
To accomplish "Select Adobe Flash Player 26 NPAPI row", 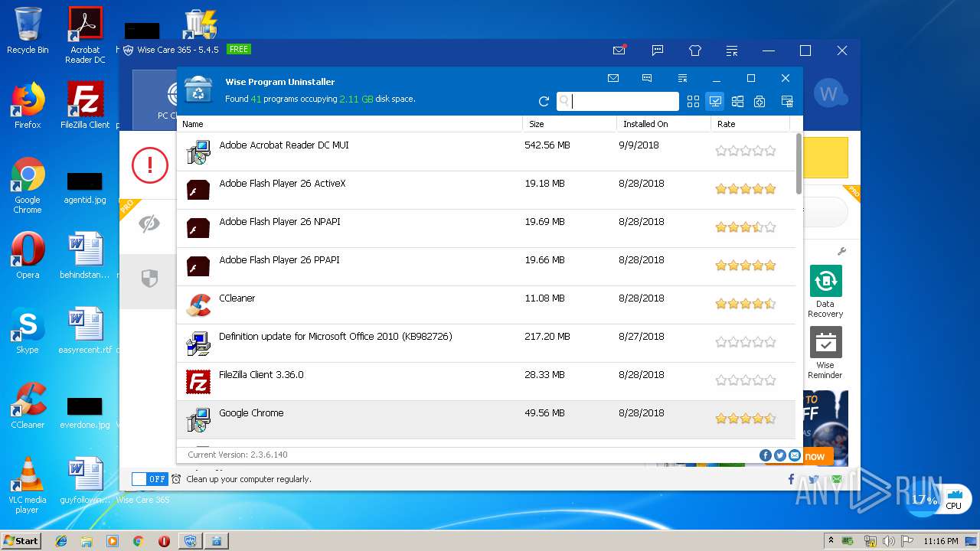I will click(x=486, y=228).
